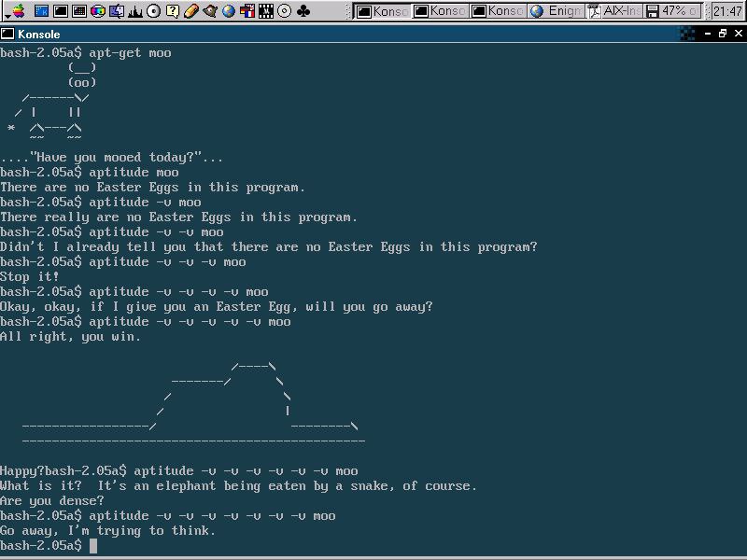Image resolution: width=747 pixels, height=560 pixels.
Task: Launch the blue K desktop icon
Action: 42,10
